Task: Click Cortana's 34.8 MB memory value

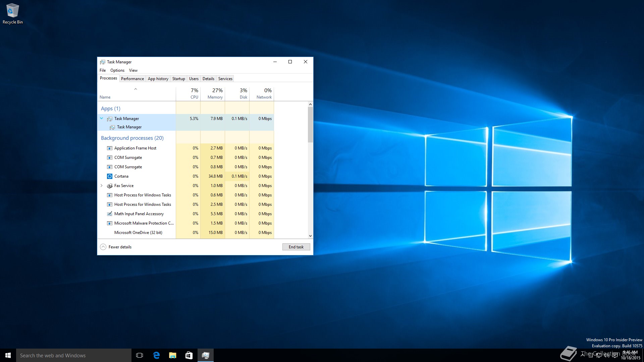Action: 216,176
